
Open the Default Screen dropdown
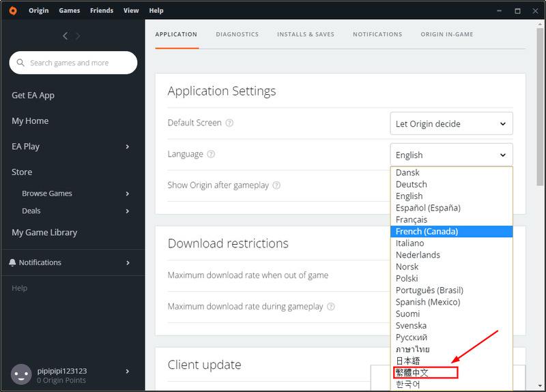[x=451, y=123]
